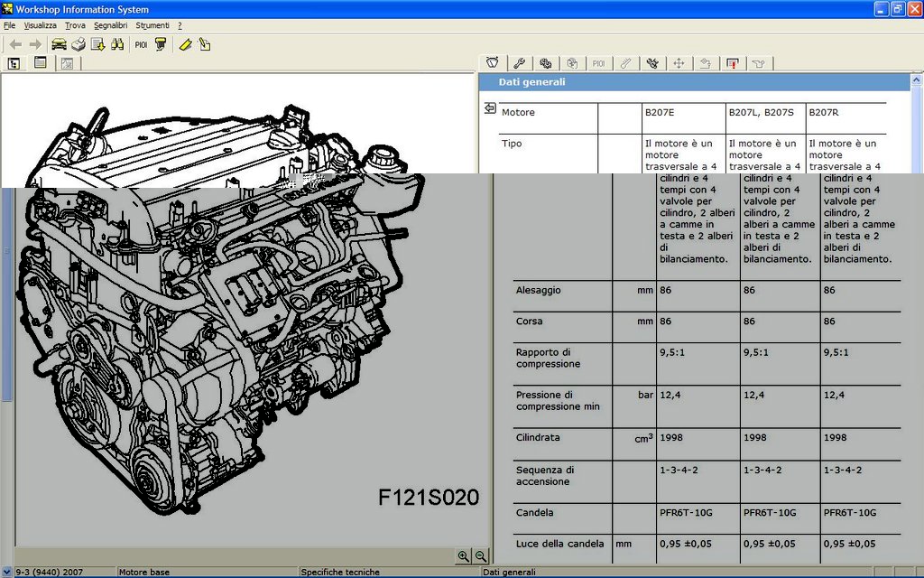Click '9-3 (9440) 2007' in status bar
The width and height of the screenshot is (924, 578).
(50, 572)
